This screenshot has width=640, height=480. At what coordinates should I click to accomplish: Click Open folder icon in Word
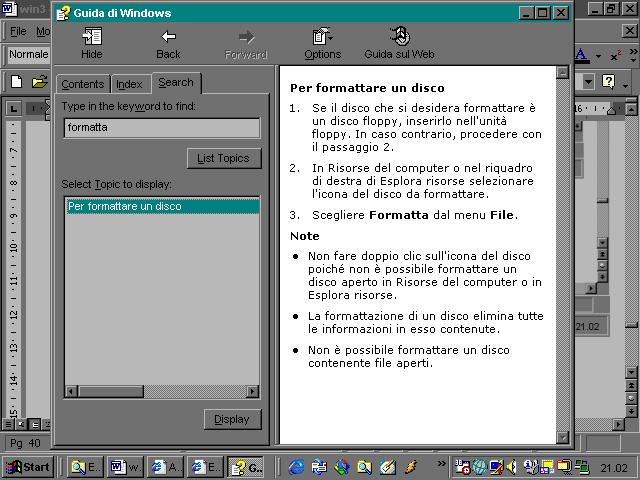click(40, 82)
